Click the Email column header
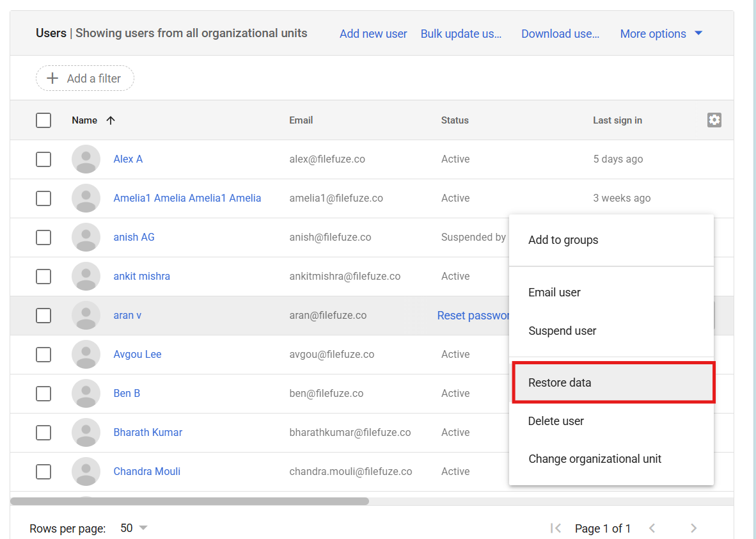The height and width of the screenshot is (539, 756). (x=301, y=120)
